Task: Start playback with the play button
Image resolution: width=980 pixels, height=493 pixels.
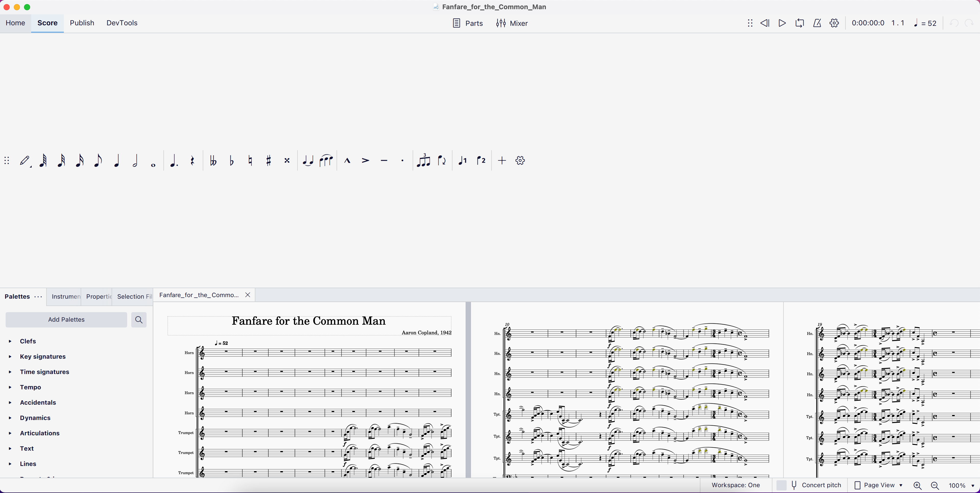Action: coord(782,23)
